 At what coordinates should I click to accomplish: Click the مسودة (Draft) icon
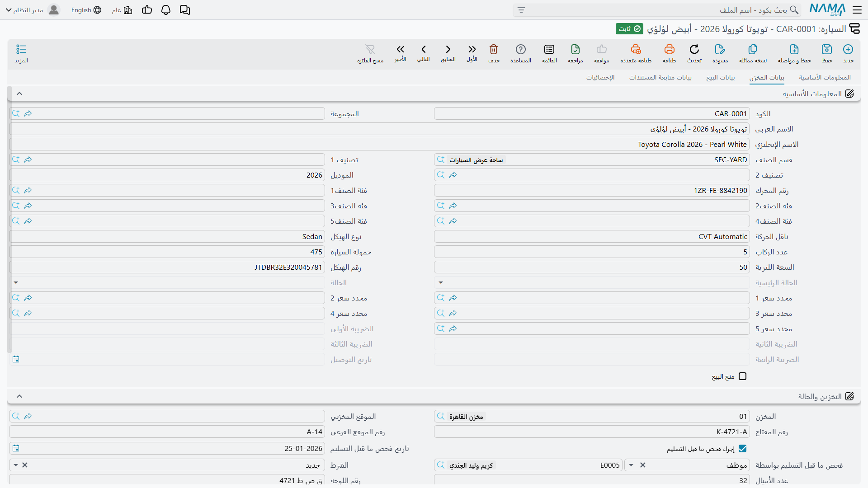click(720, 53)
